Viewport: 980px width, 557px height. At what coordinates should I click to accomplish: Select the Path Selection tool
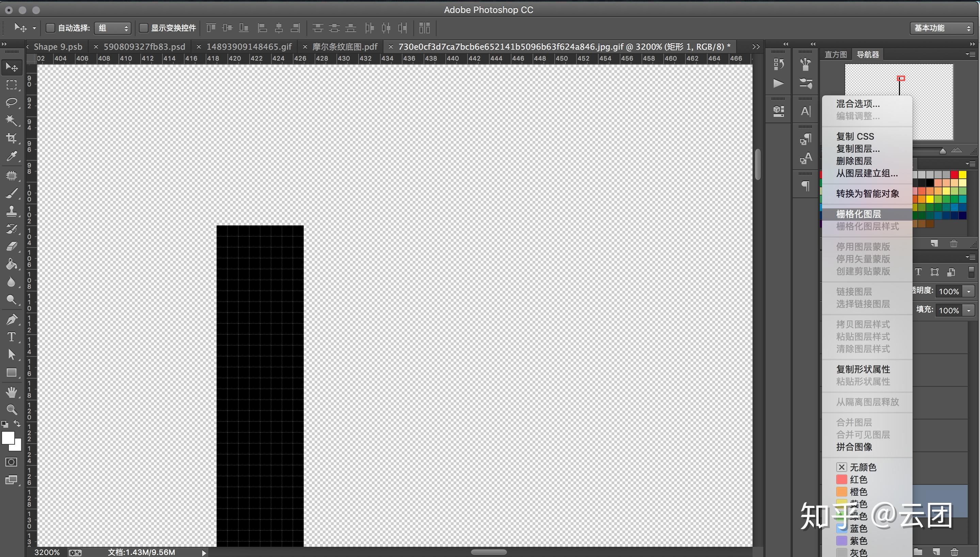12,355
